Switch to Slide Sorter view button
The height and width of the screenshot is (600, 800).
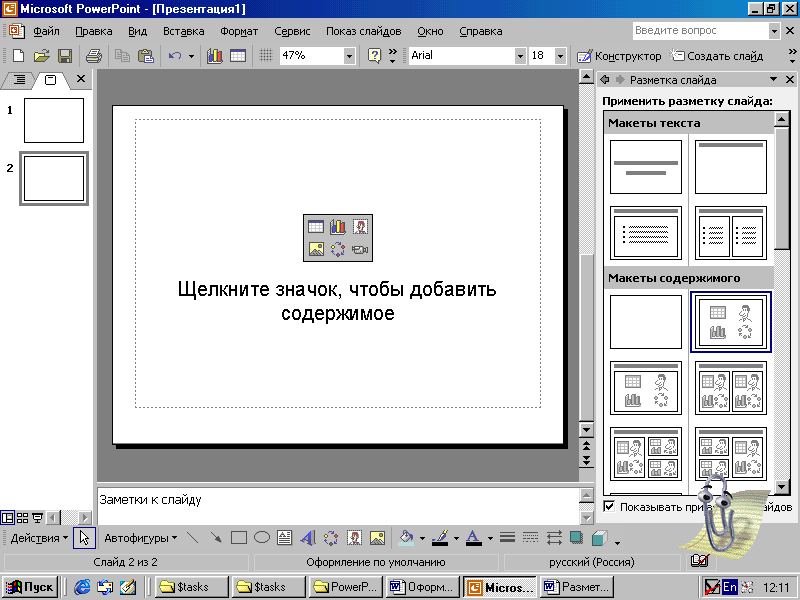pyautogui.click(x=22, y=518)
